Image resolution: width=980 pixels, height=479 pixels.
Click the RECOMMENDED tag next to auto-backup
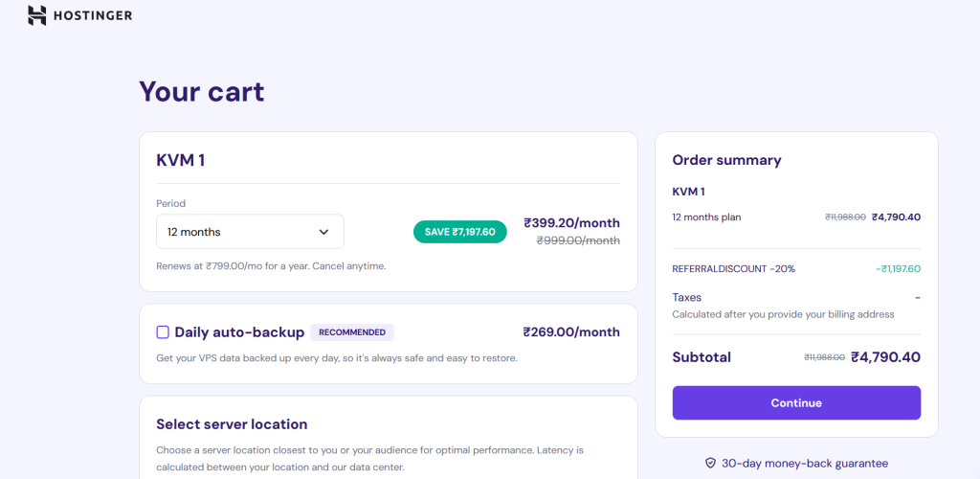[352, 332]
